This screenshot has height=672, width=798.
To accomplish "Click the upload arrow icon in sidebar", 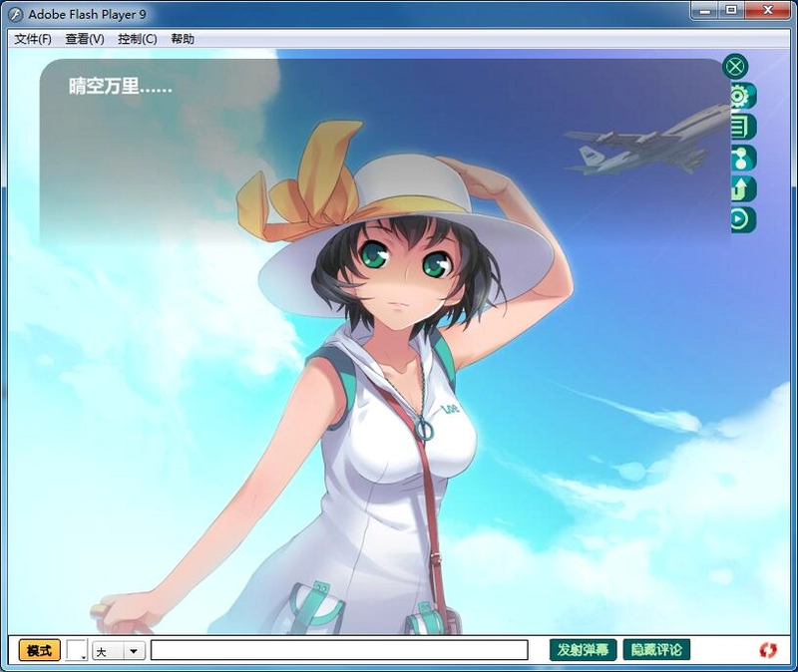I will (742, 188).
